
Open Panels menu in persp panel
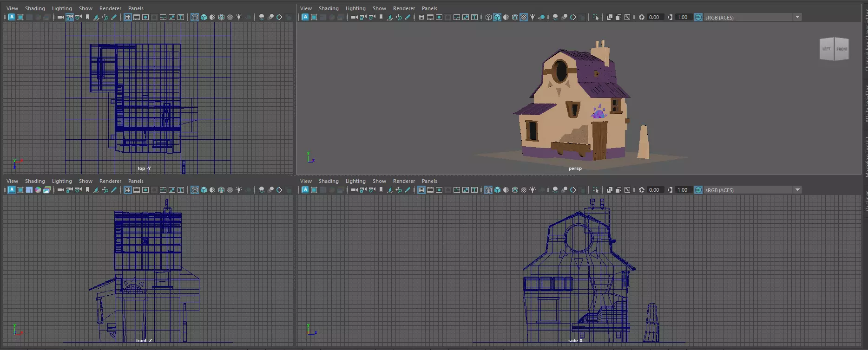coord(429,8)
